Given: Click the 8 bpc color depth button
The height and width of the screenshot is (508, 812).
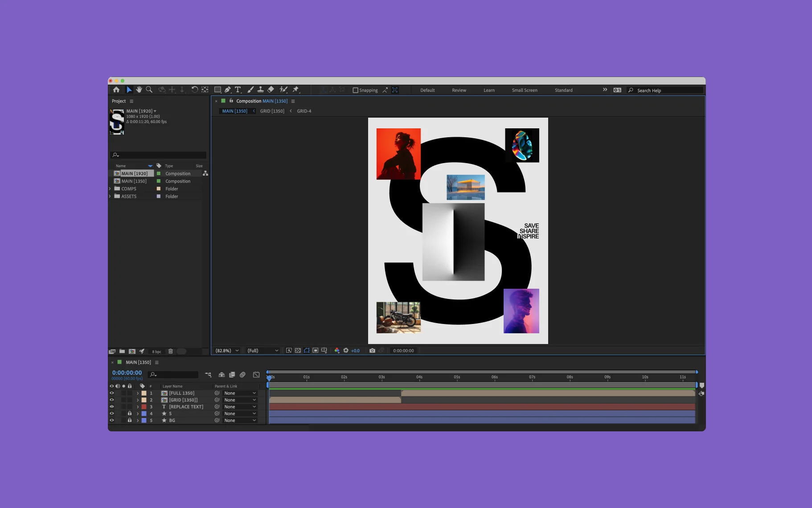Looking at the screenshot, I should 156,352.
